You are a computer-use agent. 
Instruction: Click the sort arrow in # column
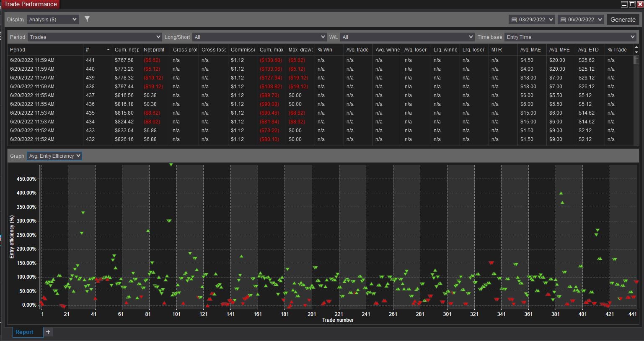coord(108,50)
